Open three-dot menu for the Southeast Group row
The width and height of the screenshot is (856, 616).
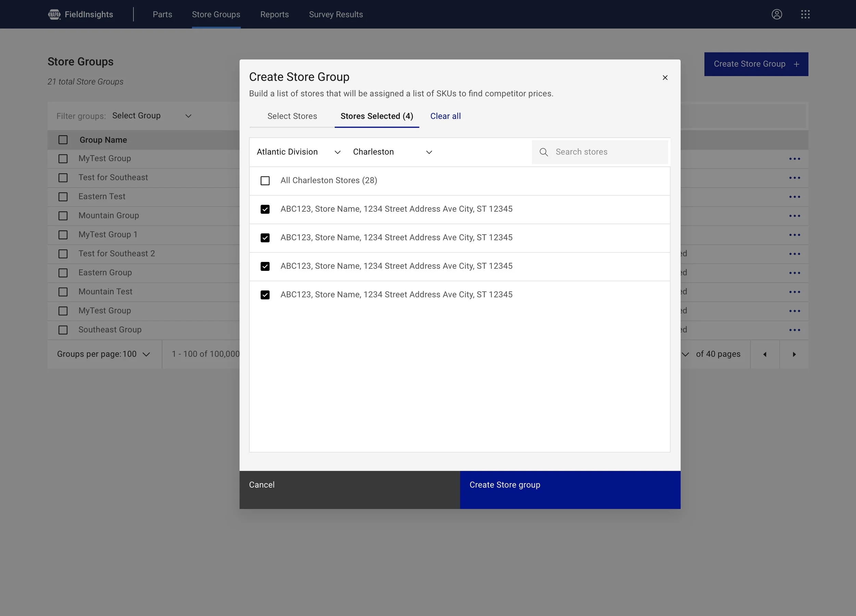coord(794,330)
